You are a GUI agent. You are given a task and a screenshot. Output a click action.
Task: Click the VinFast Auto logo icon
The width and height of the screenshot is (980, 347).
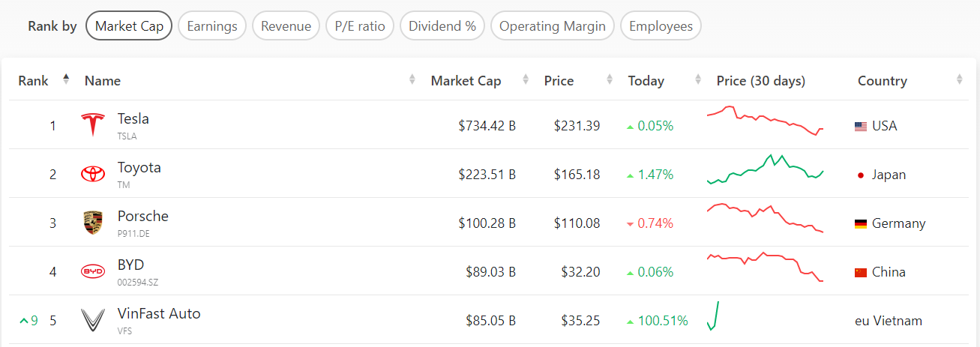93,320
